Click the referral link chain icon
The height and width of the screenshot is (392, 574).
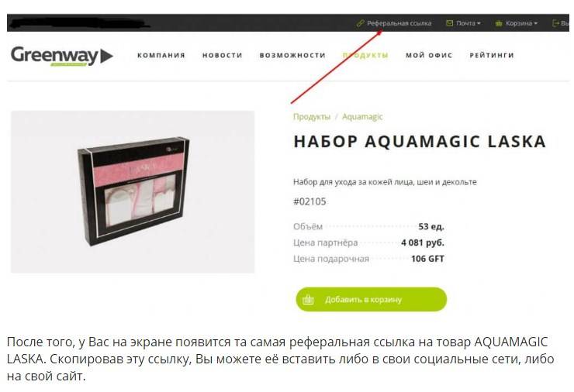click(x=360, y=23)
